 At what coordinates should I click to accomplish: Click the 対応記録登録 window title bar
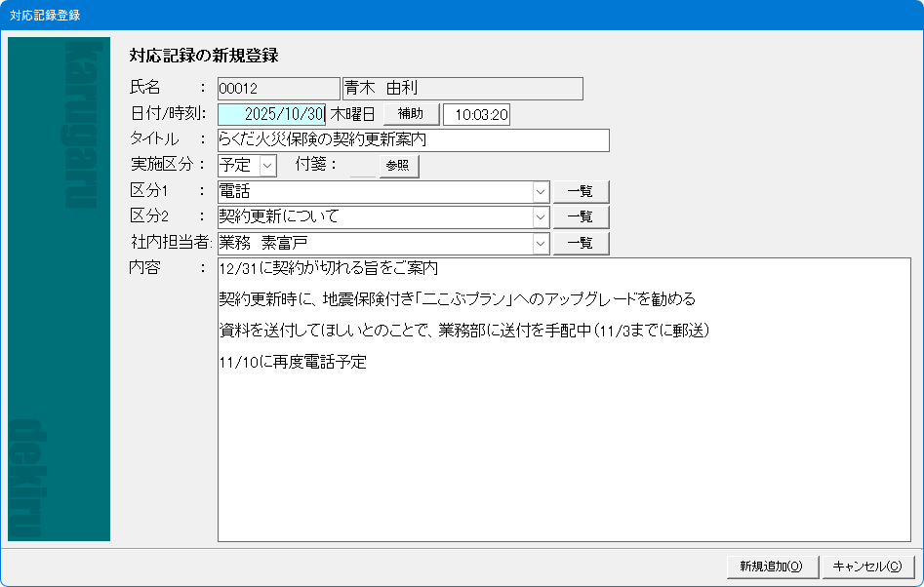point(462,16)
